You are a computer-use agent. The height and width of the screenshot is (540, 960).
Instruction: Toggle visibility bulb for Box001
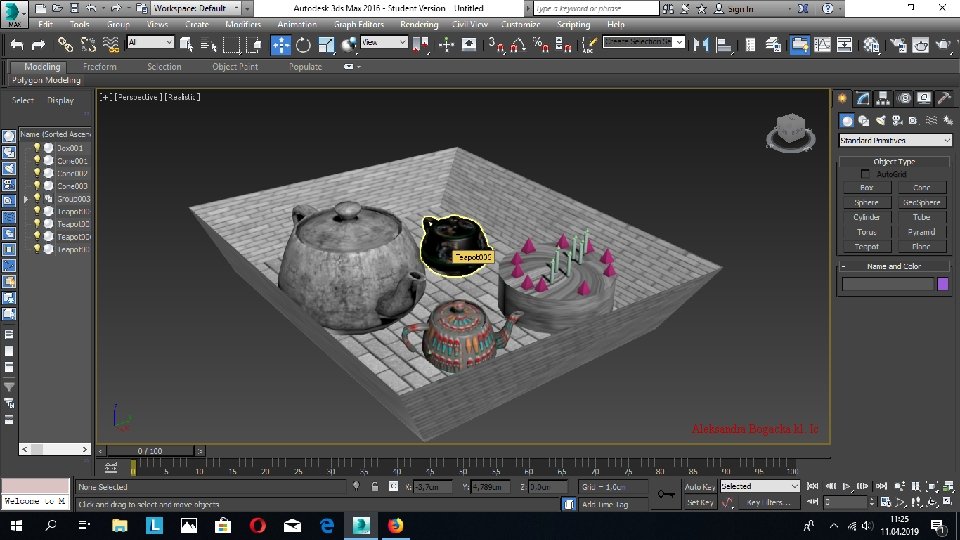[x=37, y=147]
